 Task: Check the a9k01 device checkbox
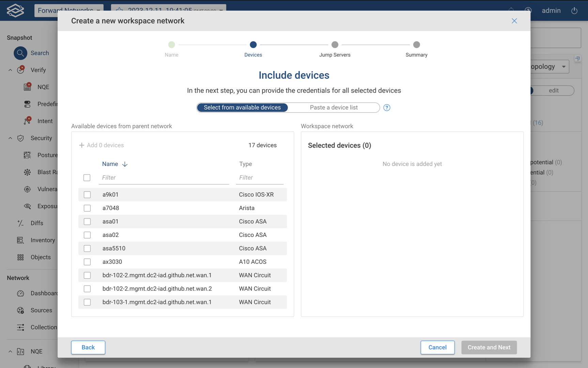[87, 195]
